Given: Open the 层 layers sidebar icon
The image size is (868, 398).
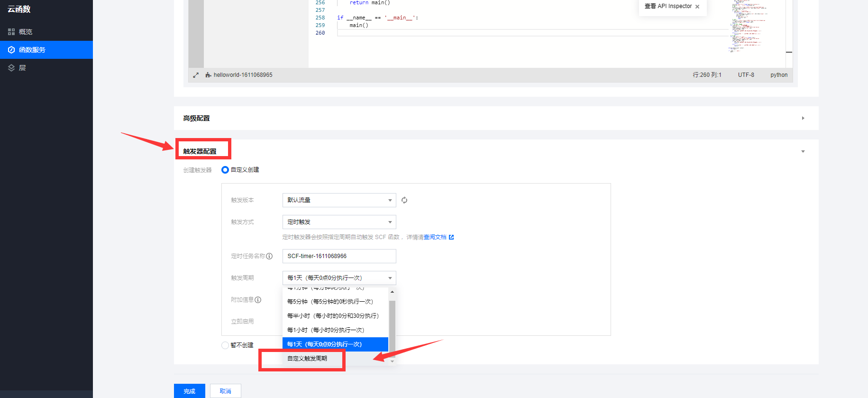Looking at the screenshot, I should pyautogui.click(x=11, y=68).
